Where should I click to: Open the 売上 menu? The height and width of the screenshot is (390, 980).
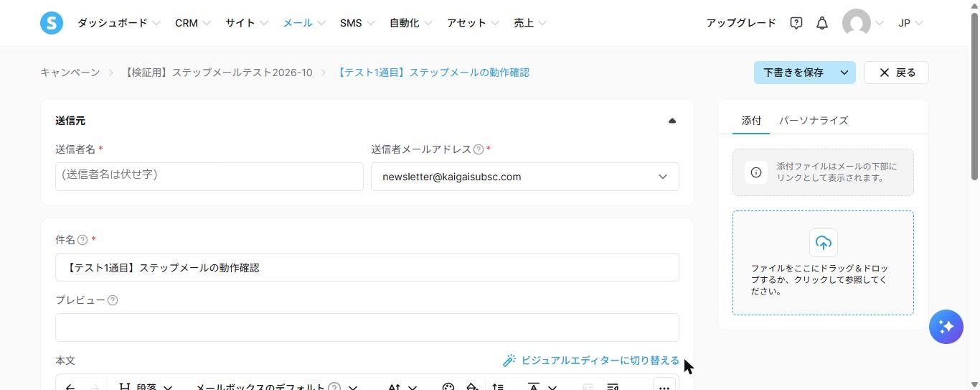(x=530, y=23)
